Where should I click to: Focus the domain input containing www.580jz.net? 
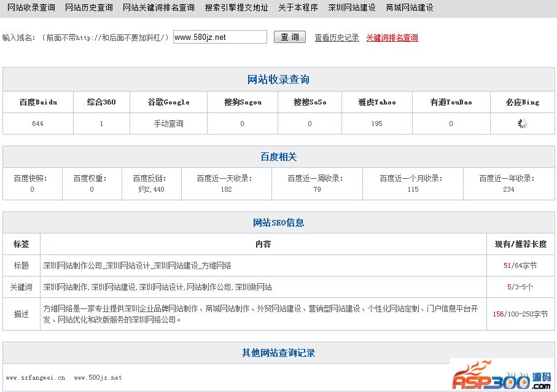[220, 37]
